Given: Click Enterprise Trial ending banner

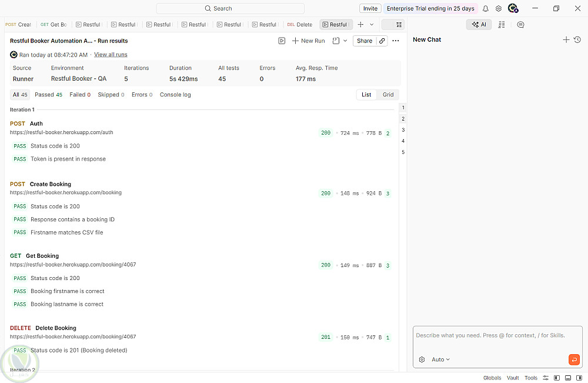Looking at the screenshot, I should coord(430,8).
